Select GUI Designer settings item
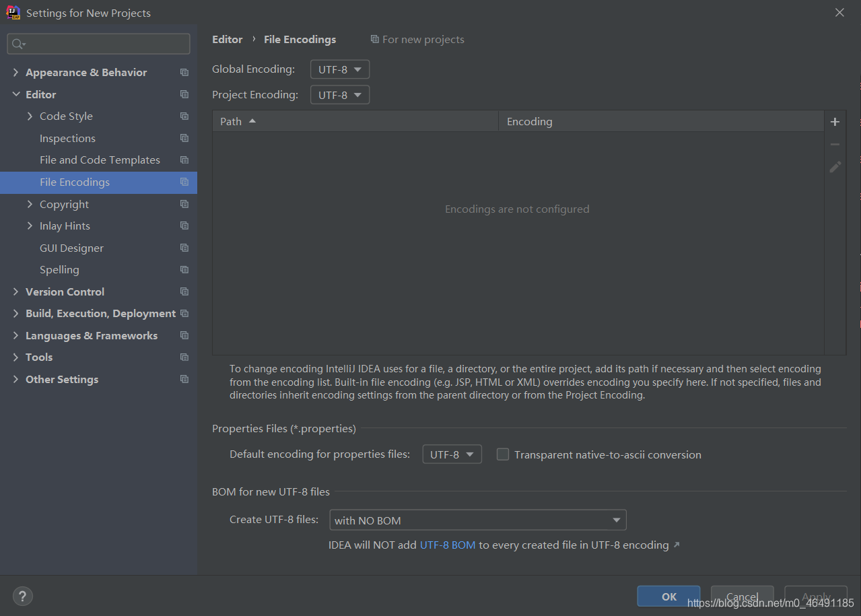 (x=71, y=248)
